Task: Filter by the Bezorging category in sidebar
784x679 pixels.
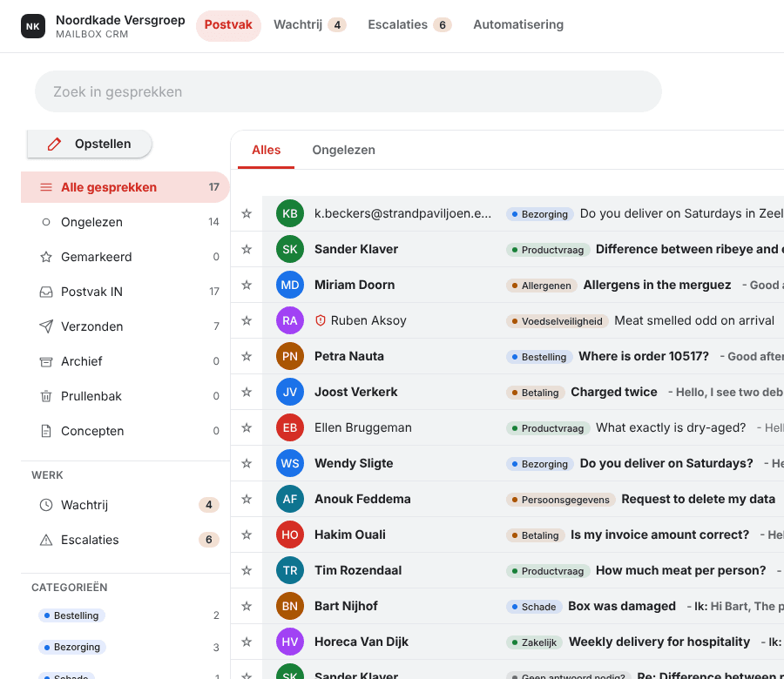Action: pyautogui.click(x=72, y=647)
